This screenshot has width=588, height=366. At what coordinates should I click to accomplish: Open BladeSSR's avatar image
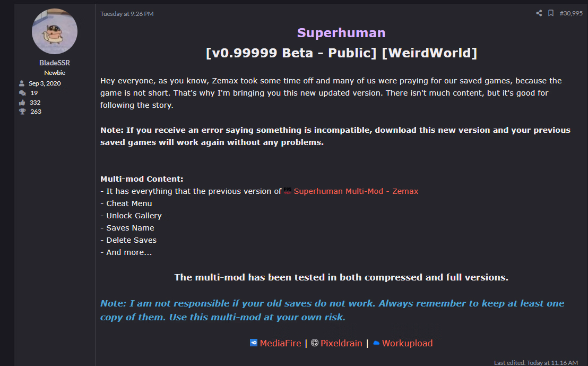click(x=55, y=31)
